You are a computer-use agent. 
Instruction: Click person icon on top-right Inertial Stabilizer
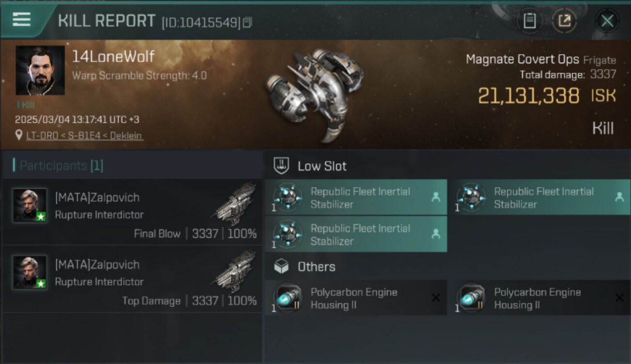(619, 197)
